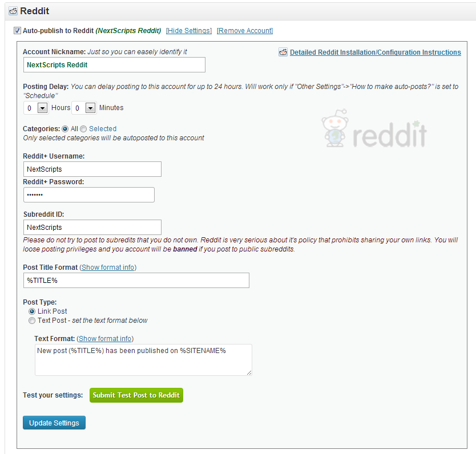
Task: Open the Minutes delay dropdown
Action: tap(90, 107)
